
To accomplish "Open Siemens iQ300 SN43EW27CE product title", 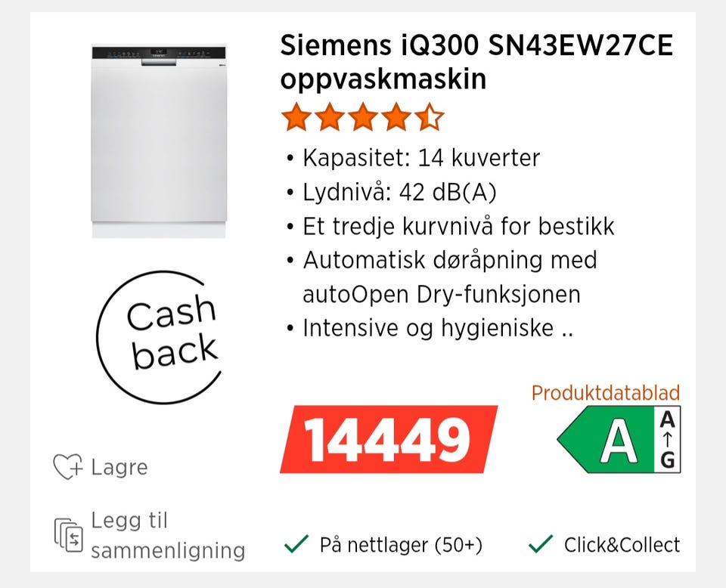I will (476, 62).
